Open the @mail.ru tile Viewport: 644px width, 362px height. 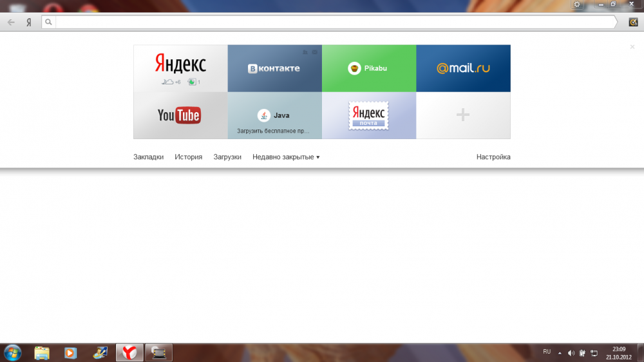click(463, 68)
